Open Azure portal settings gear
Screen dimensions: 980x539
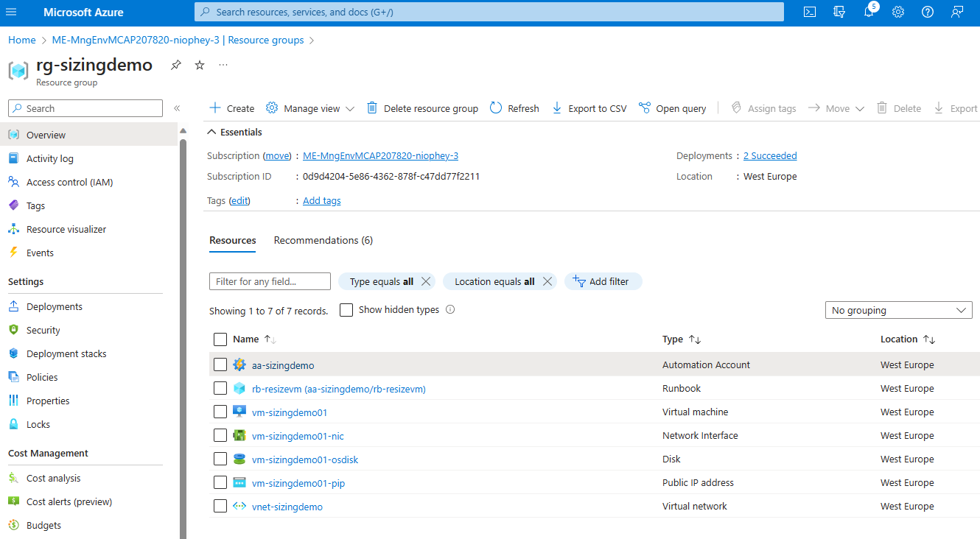[x=897, y=12]
